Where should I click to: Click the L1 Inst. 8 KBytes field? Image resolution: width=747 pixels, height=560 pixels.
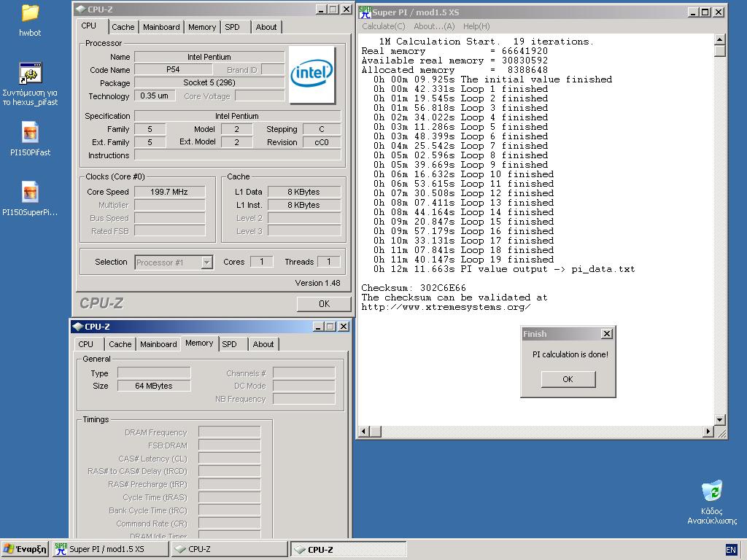tap(304, 205)
